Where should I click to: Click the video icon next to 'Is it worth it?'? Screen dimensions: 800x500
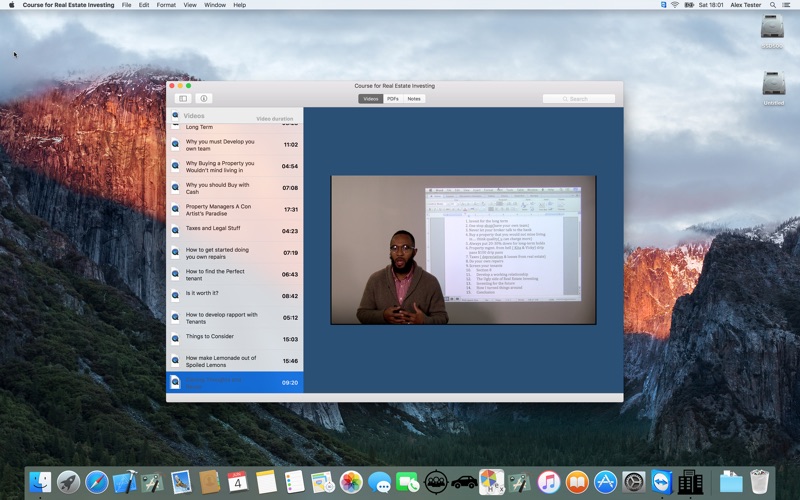(176, 295)
